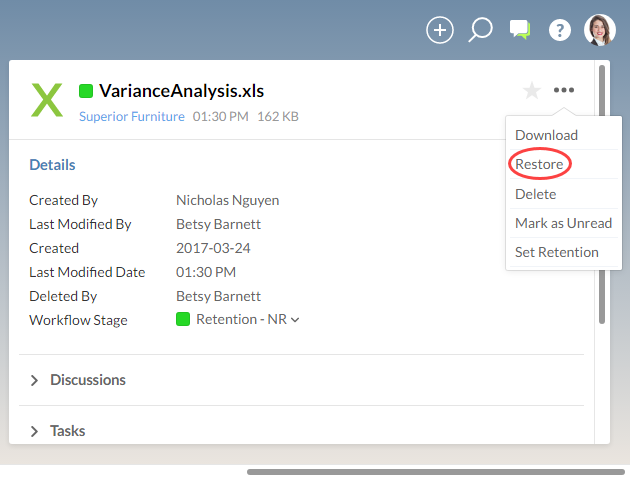630x480 pixels.
Task: Click the plus add icon
Action: (x=440, y=30)
